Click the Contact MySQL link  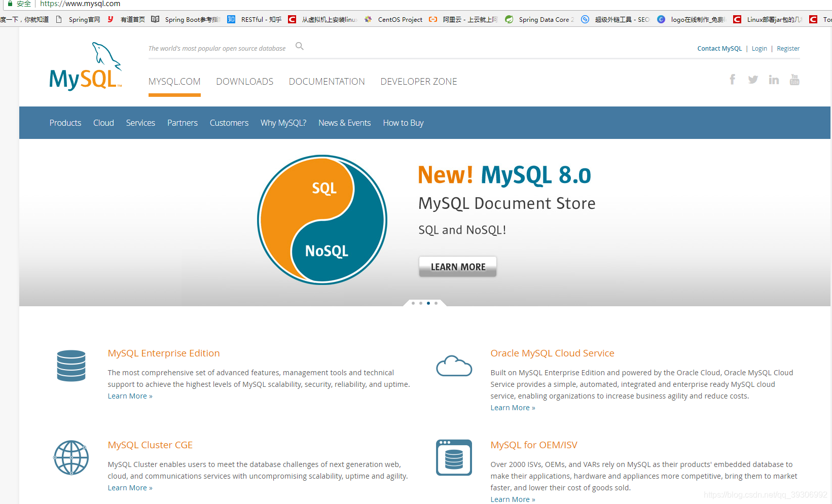[719, 49]
